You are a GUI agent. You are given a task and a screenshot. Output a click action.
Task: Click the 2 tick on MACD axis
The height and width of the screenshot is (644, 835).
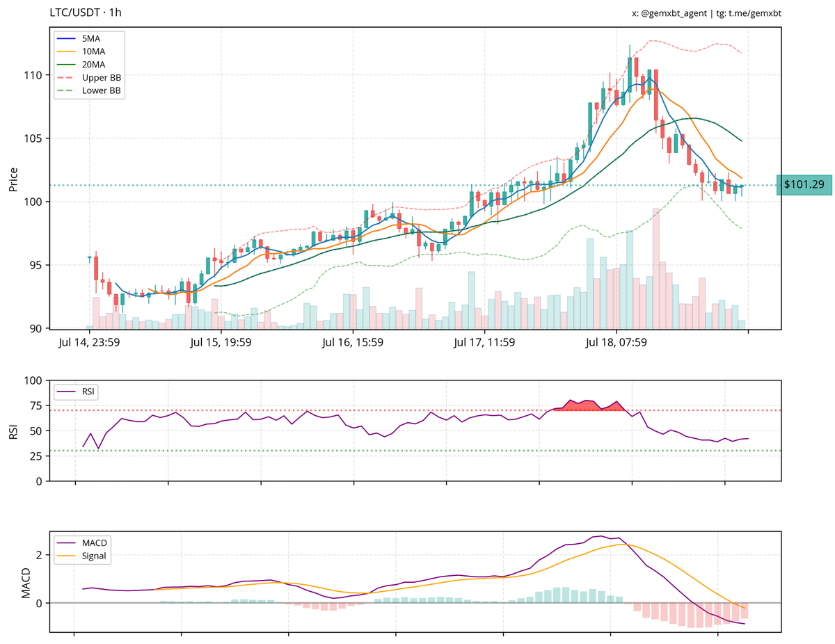pyautogui.click(x=41, y=555)
